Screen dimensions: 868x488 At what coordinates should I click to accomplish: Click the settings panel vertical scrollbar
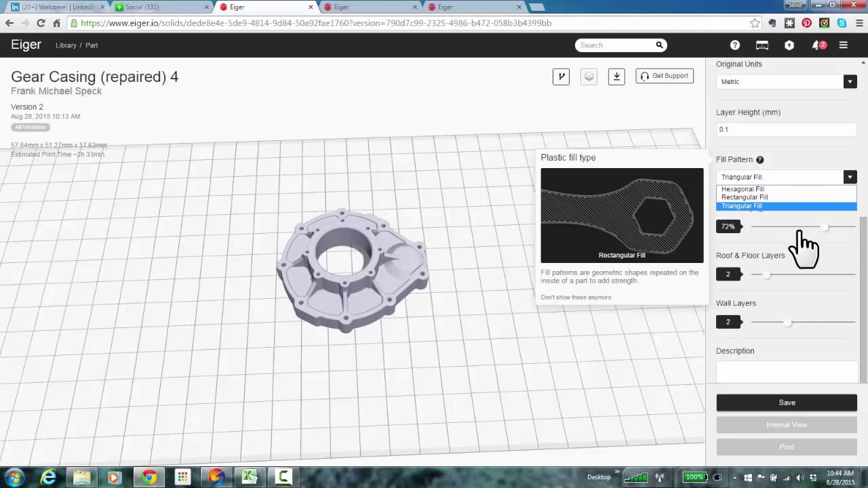[864, 298]
